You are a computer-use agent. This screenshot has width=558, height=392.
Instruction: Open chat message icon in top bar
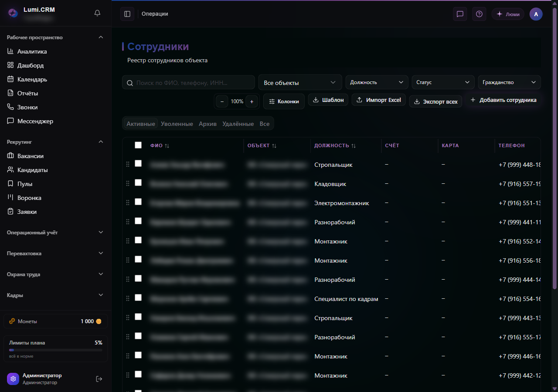[460, 14]
